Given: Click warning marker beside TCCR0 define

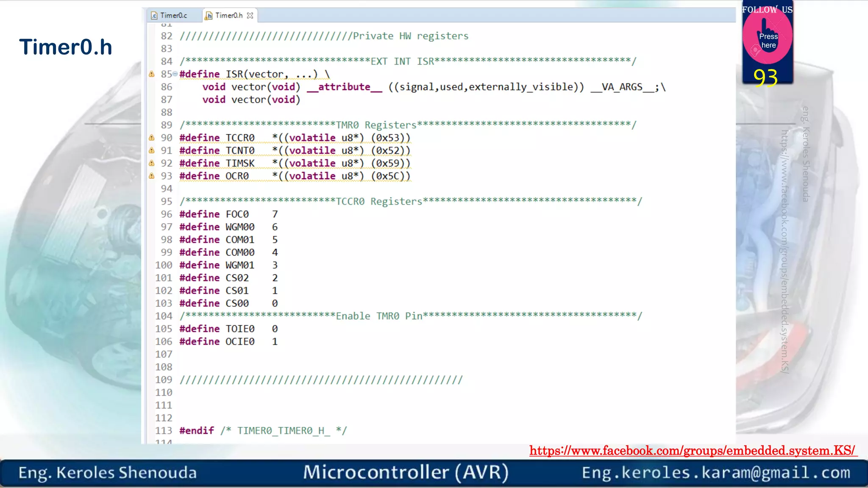Looking at the screenshot, I should 151,138.
